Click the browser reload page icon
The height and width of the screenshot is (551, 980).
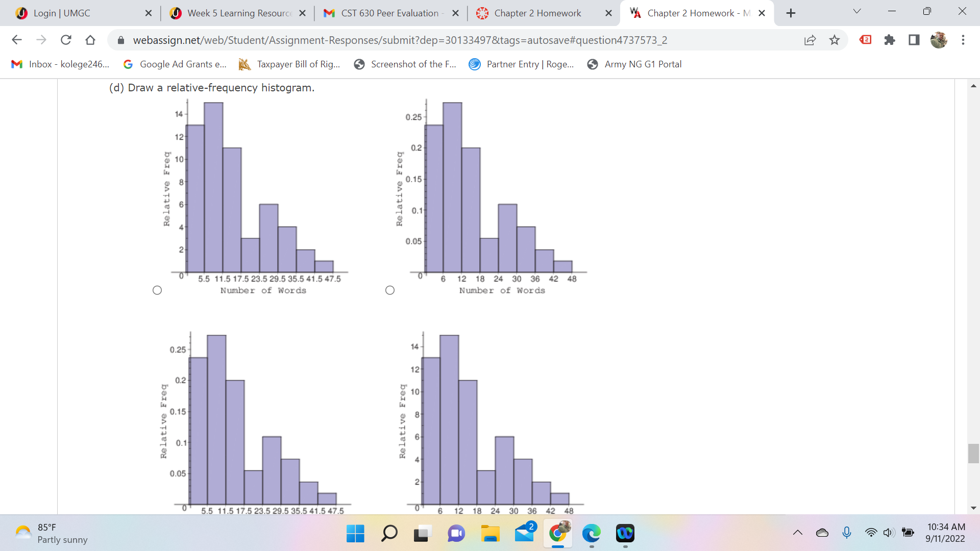point(66,40)
